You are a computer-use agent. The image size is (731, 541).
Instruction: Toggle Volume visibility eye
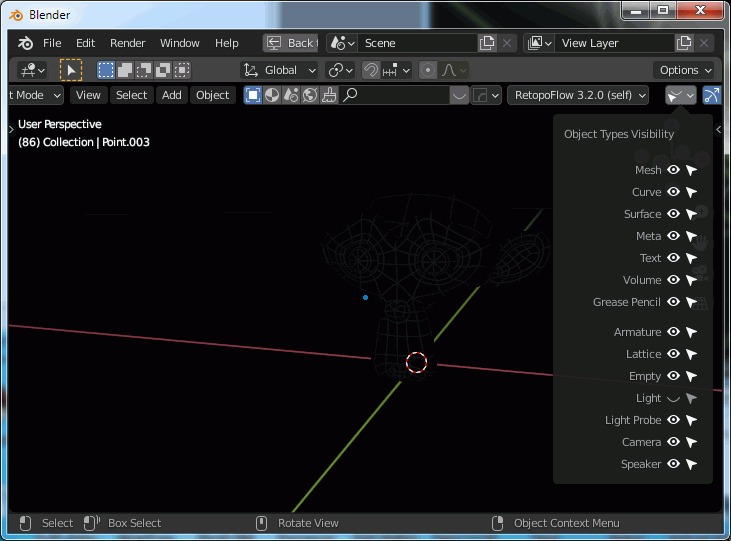click(673, 280)
